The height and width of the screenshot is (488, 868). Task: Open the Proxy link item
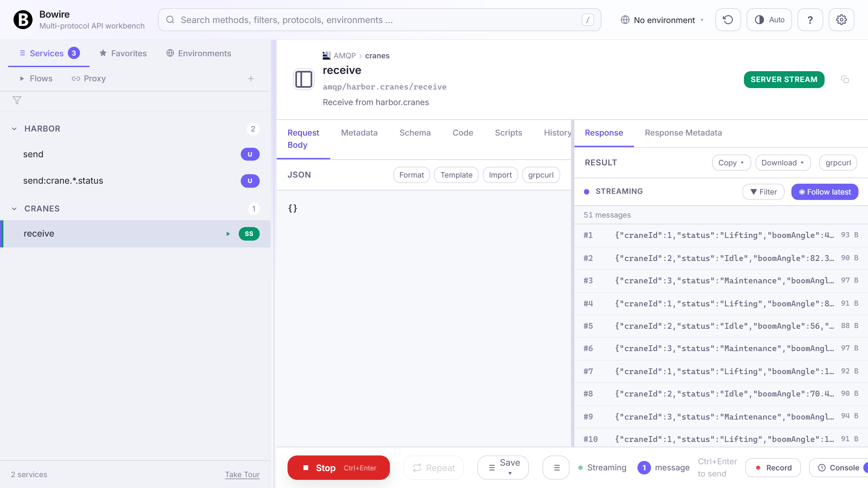tap(89, 78)
